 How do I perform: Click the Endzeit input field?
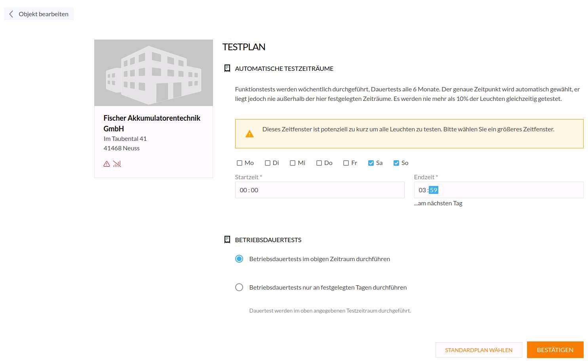click(x=499, y=190)
